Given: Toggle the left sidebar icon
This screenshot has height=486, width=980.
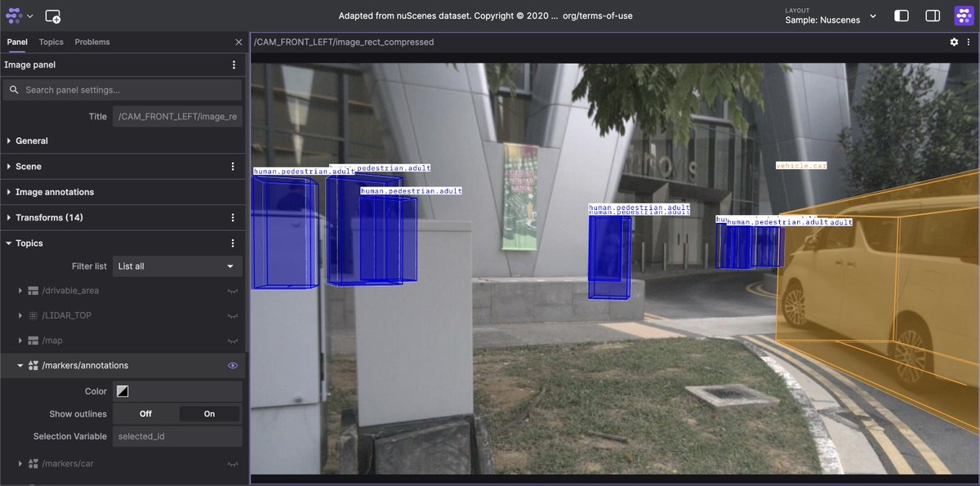Looking at the screenshot, I should 902,16.
